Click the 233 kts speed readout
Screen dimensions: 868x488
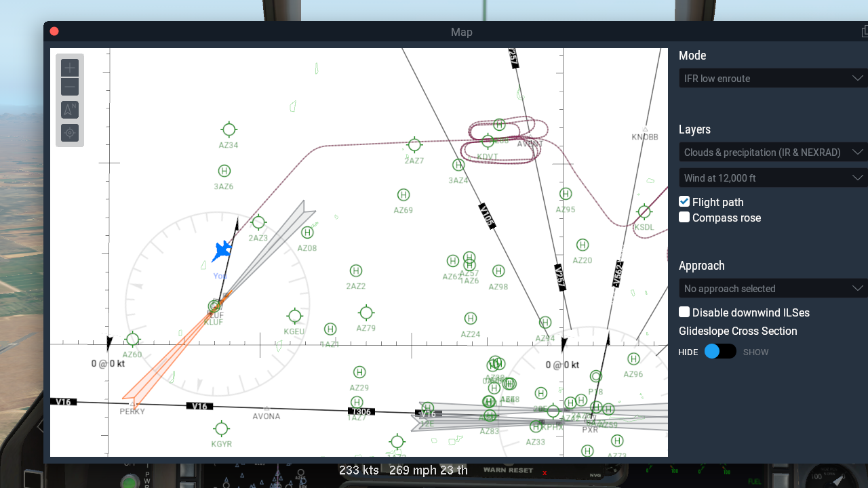click(x=359, y=470)
